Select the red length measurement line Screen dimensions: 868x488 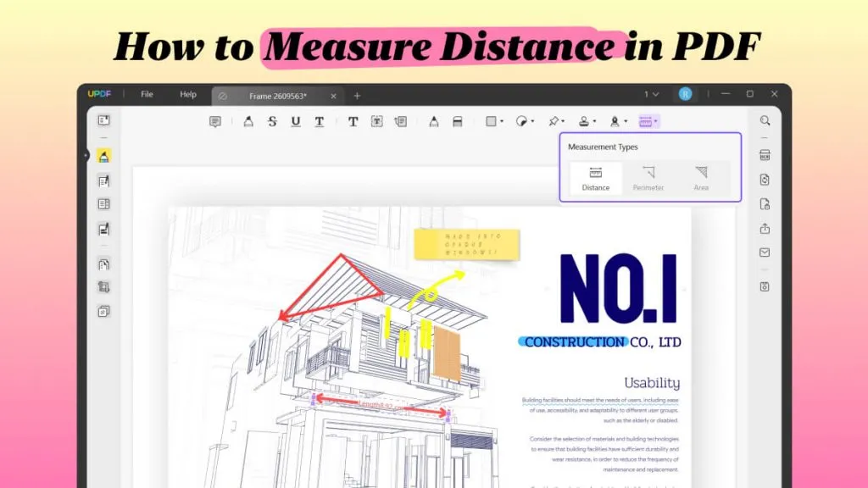coord(381,406)
